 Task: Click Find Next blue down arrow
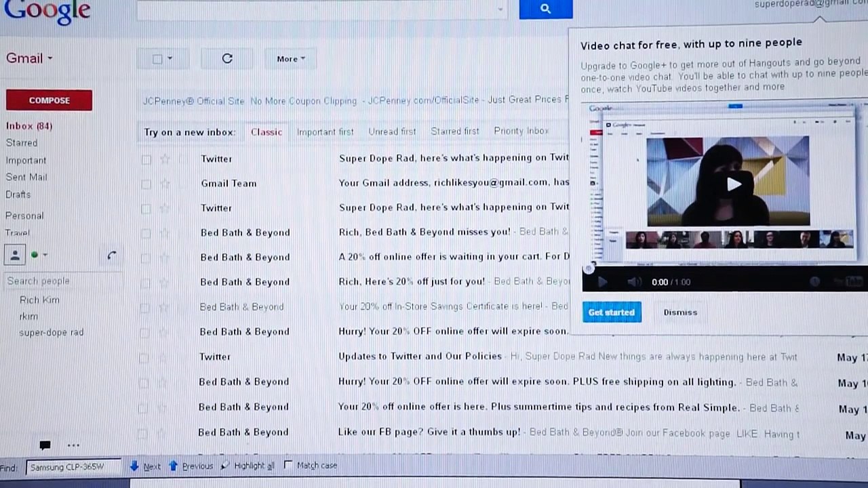click(x=134, y=466)
